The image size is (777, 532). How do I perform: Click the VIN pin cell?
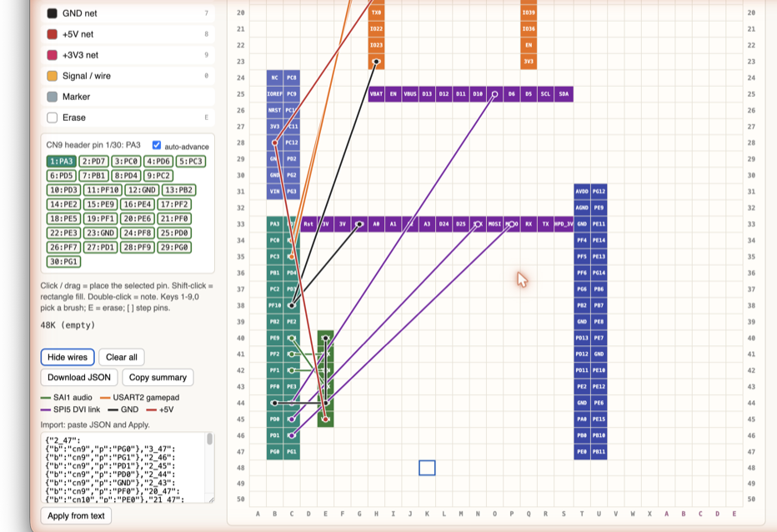pos(274,192)
